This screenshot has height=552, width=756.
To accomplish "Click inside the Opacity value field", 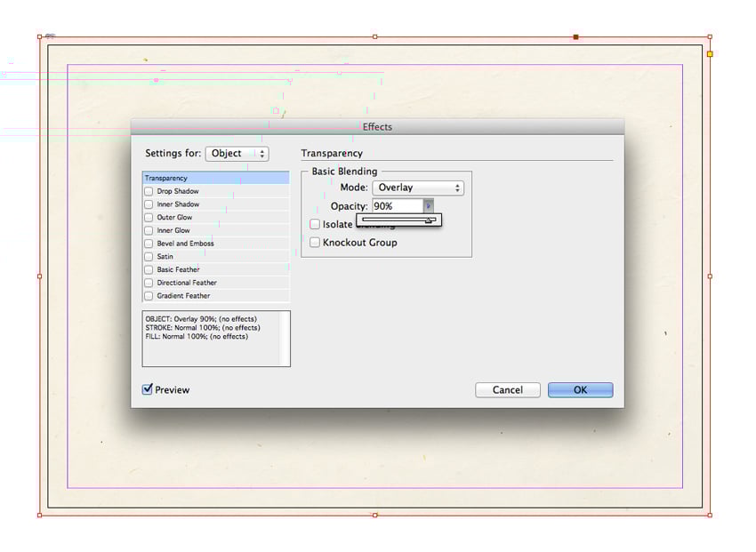I will click(x=396, y=205).
